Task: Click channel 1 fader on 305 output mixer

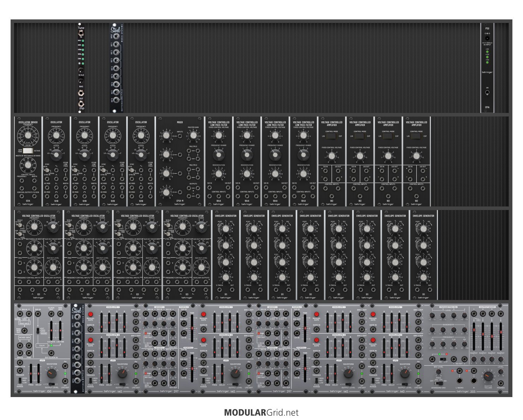Action: tap(474, 336)
